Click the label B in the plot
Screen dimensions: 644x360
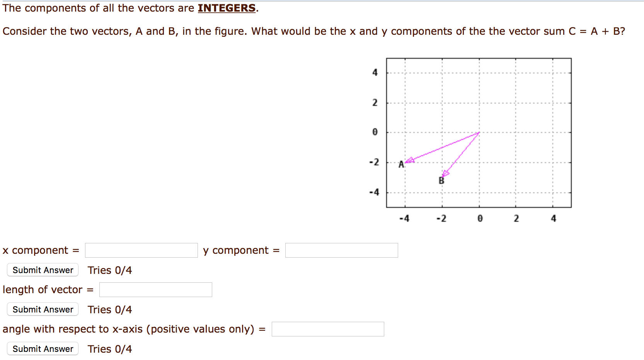[441, 180]
